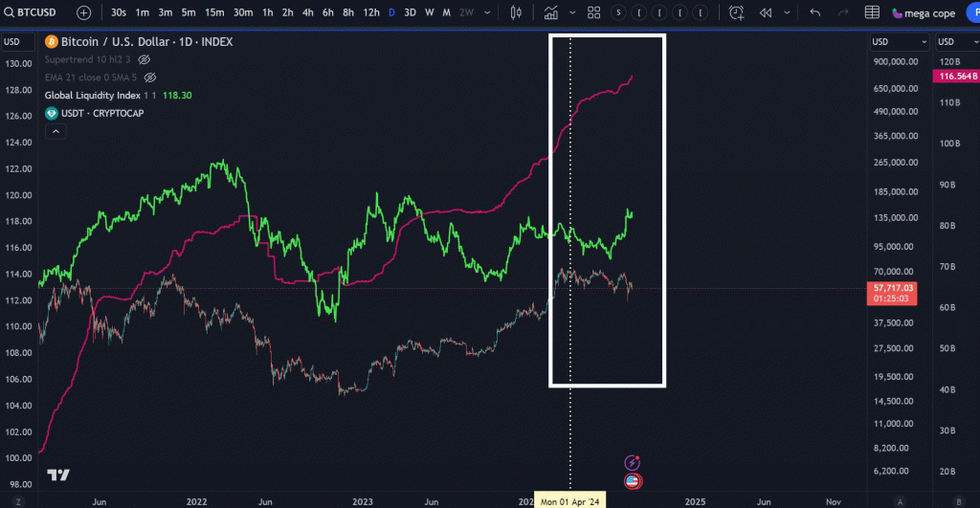980x508 pixels.
Task: Select the 4h timeframe
Action: (x=308, y=12)
